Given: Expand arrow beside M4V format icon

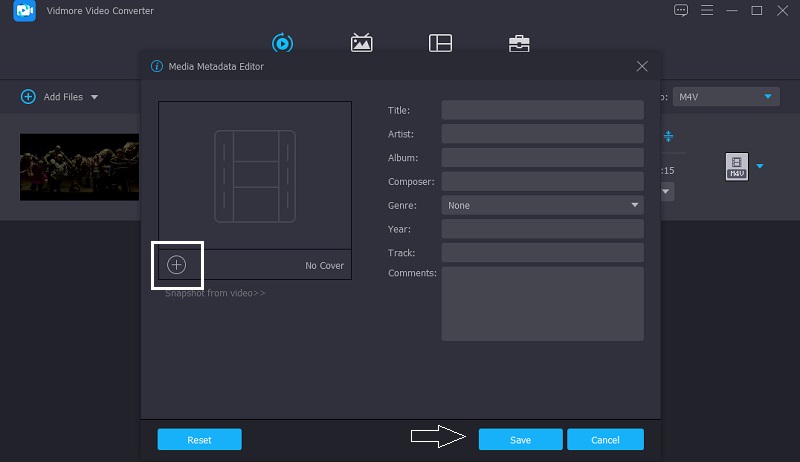Looking at the screenshot, I should pos(759,166).
